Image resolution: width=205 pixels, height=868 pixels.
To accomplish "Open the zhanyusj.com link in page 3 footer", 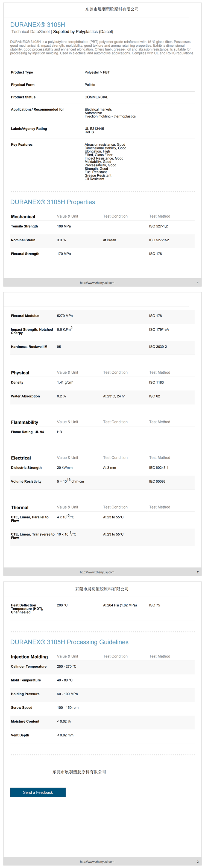I will tap(97, 862).
